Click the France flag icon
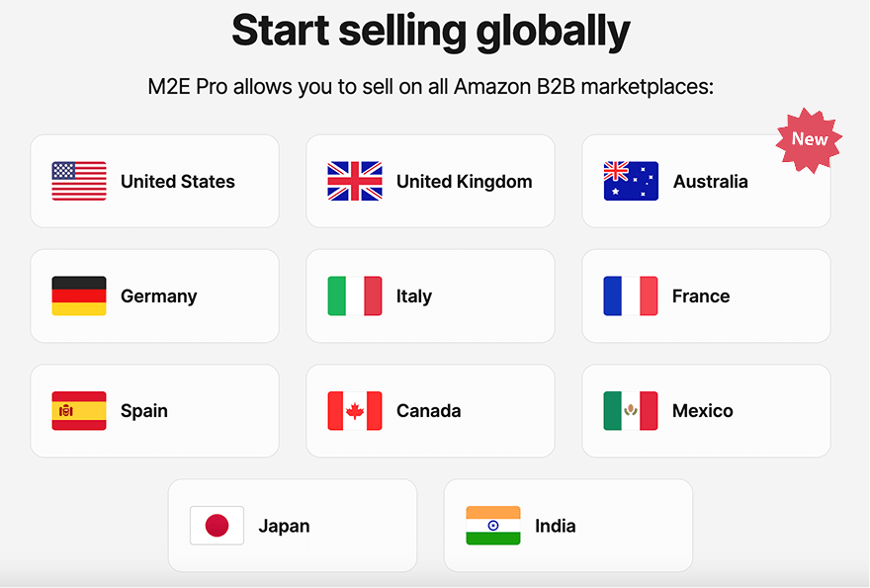 coord(630,296)
